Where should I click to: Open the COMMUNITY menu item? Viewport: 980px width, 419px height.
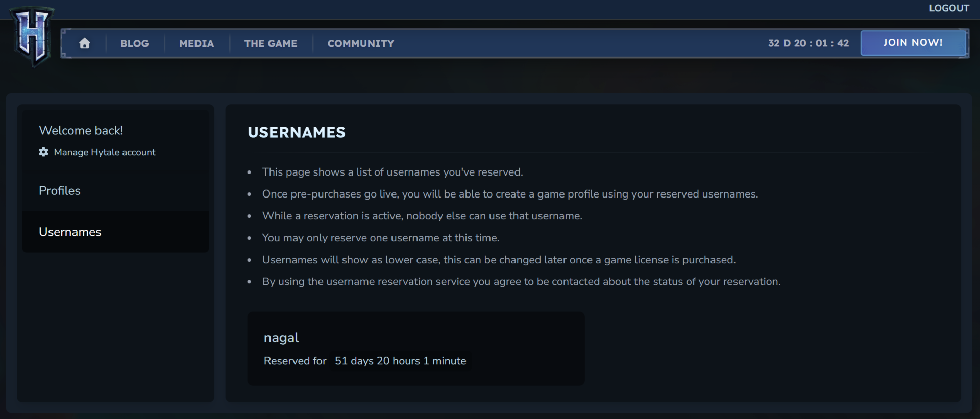coord(361,43)
